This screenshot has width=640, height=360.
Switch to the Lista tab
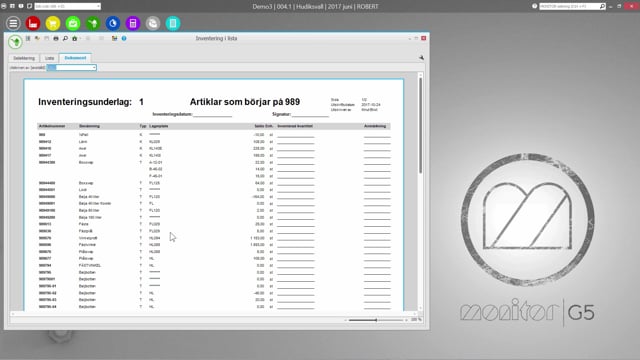tap(50, 58)
